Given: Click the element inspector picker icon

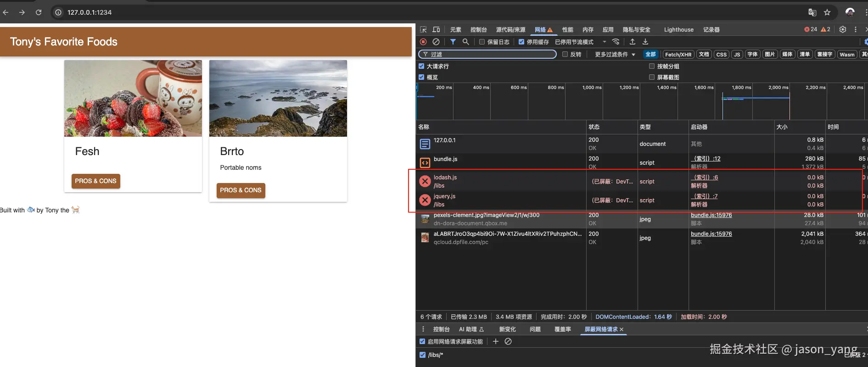Looking at the screenshot, I should [x=423, y=29].
